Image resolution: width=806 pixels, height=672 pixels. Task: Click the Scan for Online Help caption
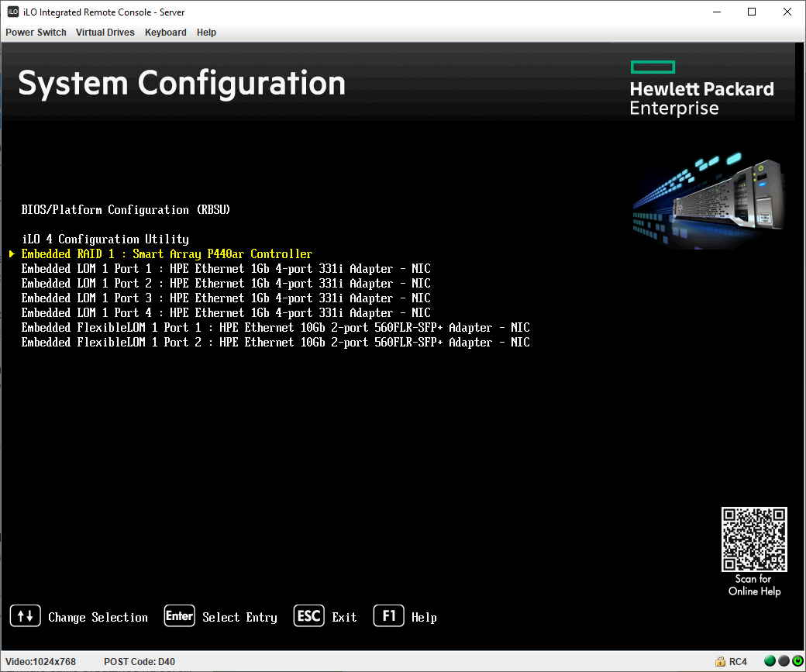click(754, 585)
